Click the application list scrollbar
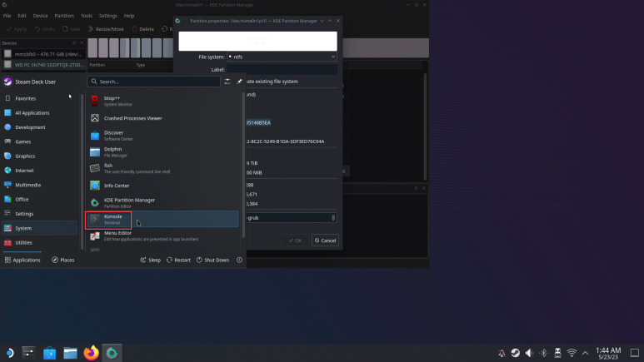Viewport: 644px width, 362px height. (x=243, y=166)
